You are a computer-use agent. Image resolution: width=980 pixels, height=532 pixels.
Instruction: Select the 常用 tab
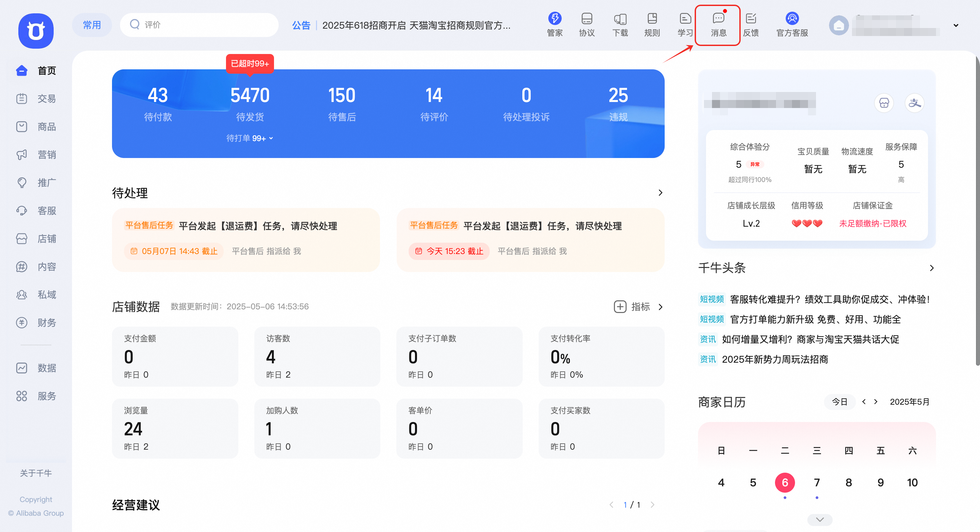tap(92, 25)
